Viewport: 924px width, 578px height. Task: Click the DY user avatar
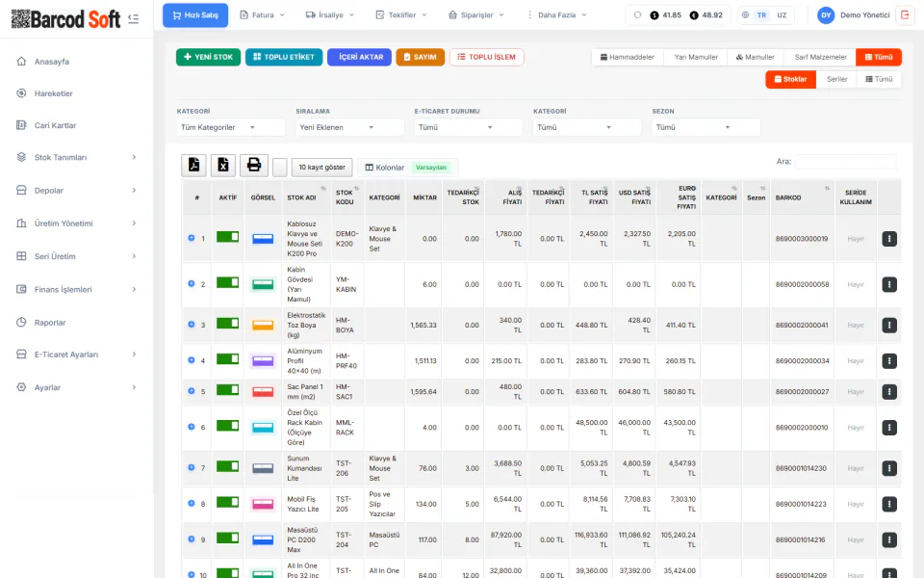click(x=826, y=15)
